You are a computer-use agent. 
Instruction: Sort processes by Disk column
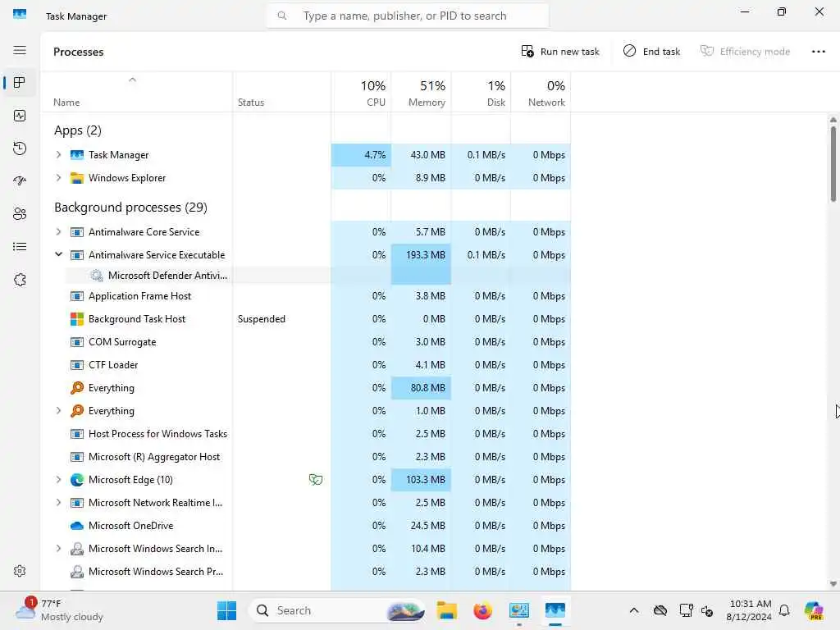pos(481,92)
